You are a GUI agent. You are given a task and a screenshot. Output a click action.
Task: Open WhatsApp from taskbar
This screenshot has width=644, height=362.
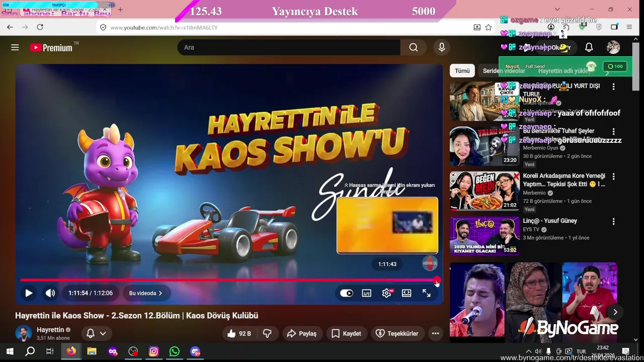(175, 351)
